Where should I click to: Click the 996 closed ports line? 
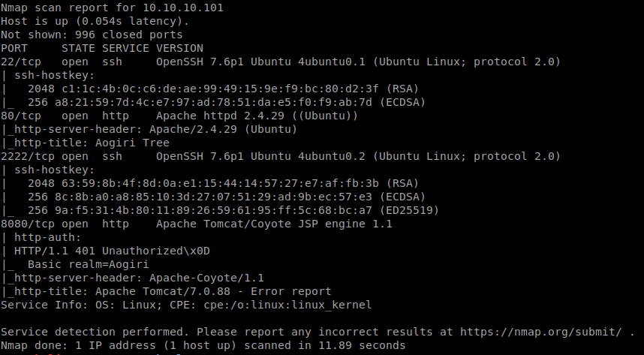pos(92,34)
